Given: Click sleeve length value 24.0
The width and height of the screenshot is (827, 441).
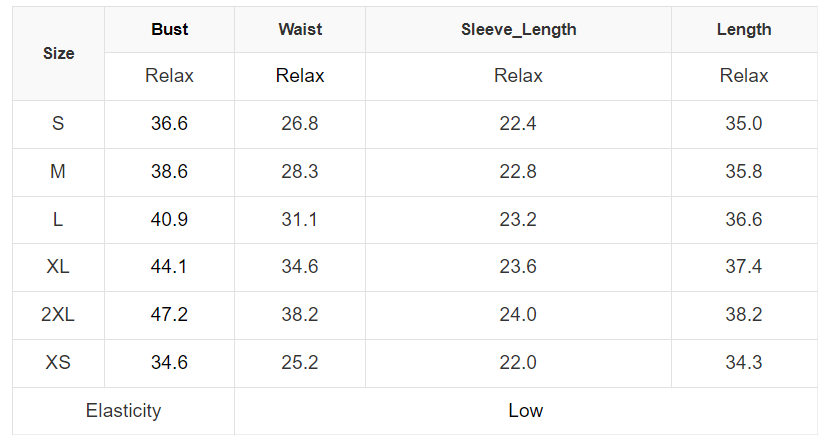Looking at the screenshot, I should coord(518,315).
